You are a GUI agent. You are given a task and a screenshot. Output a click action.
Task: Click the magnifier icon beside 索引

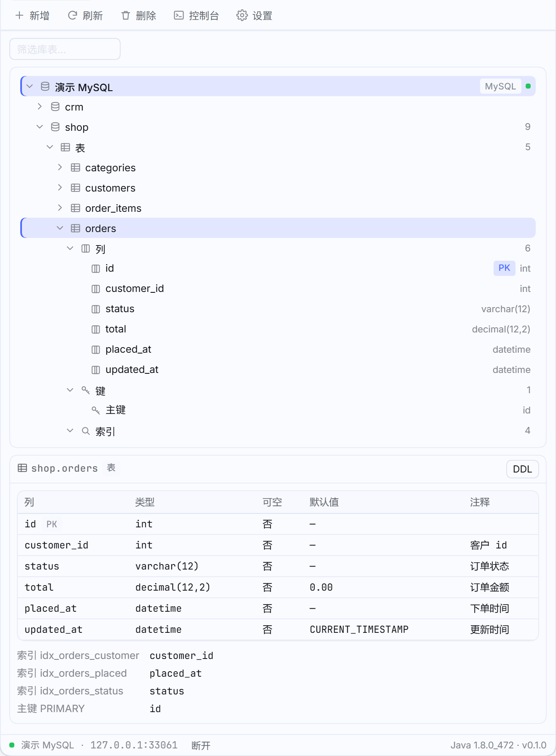point(86,431)
